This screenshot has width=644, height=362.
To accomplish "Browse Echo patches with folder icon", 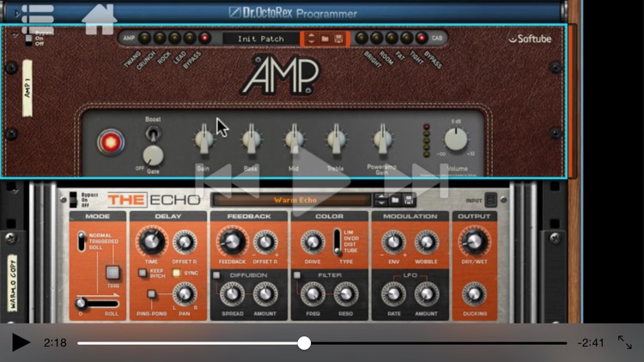I will 395,200.
